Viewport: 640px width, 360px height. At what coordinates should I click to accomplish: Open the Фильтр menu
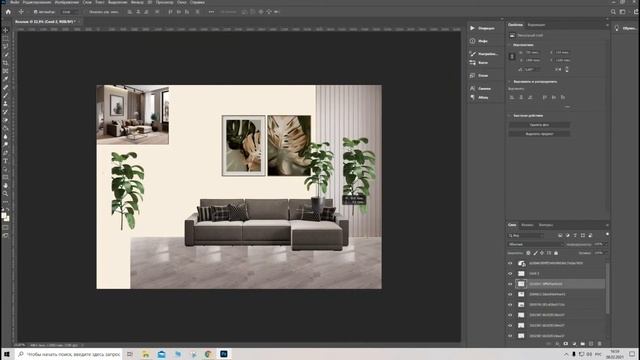[137, 2]
